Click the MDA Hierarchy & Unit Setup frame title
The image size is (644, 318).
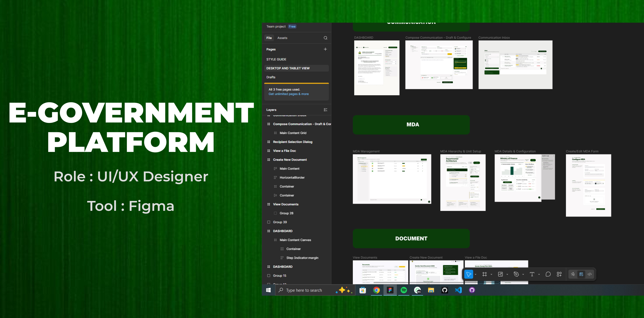tap(461, 151)
